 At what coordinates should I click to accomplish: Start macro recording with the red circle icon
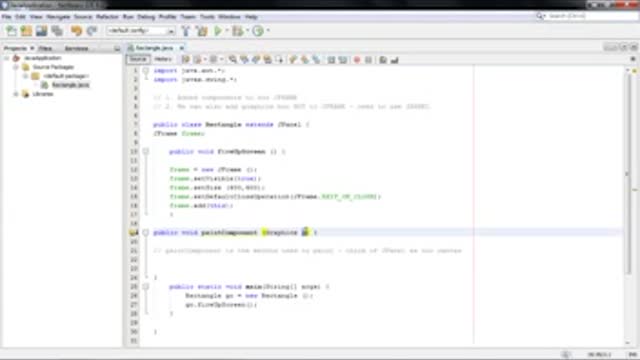[x=357, y=60]
